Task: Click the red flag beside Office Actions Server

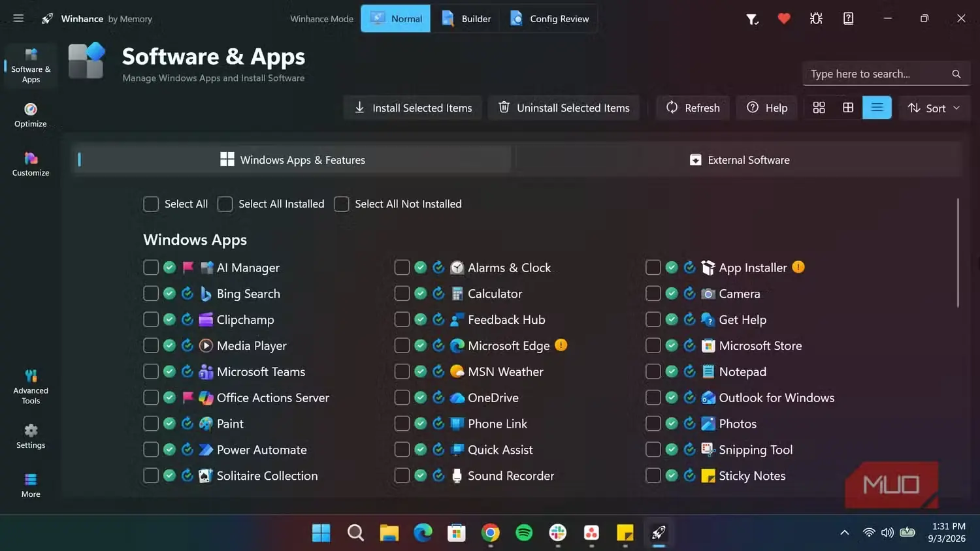Action: 188,397
